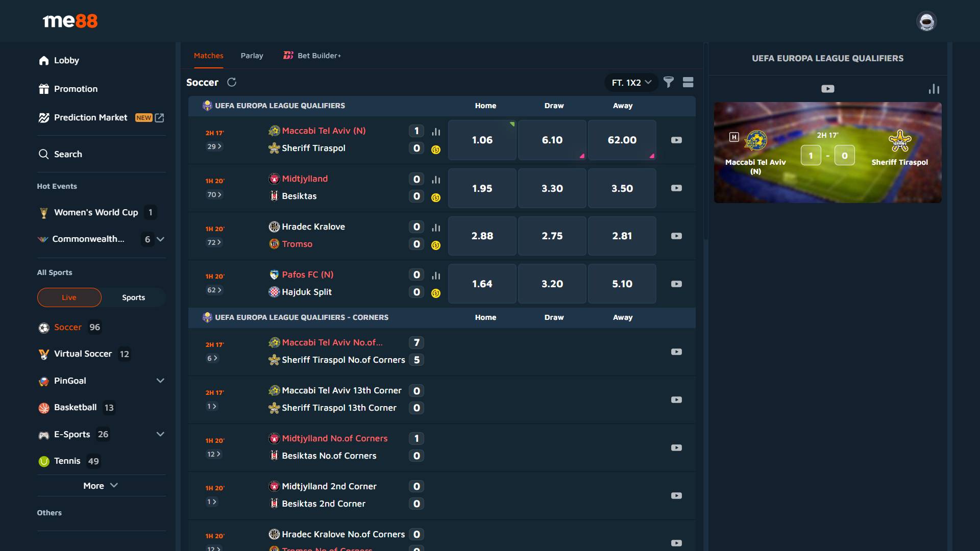Watch live stream for Midtjylland vs Besiktas
This screenshot has height=551, width=980.
point(676,188)
